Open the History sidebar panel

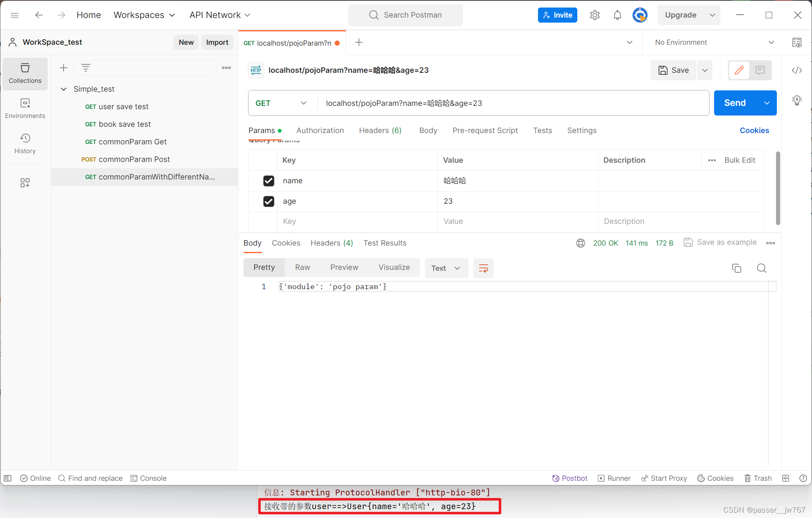tap(25, 144)
